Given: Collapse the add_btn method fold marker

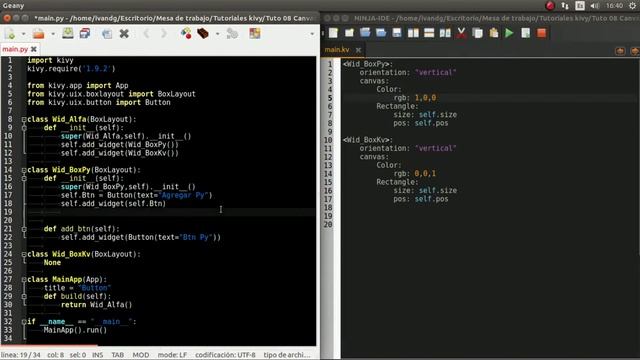Looking at the screenshot, I should point(24,229).
